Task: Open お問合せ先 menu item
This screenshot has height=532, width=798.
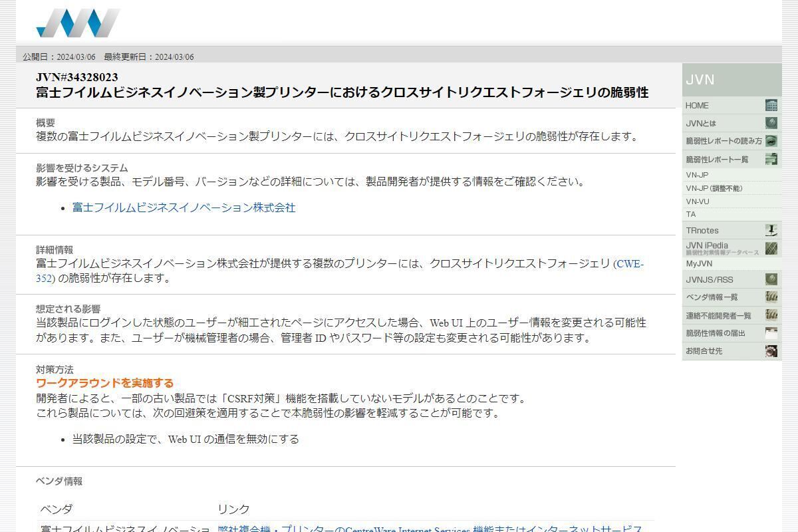Action: [731, 351]
